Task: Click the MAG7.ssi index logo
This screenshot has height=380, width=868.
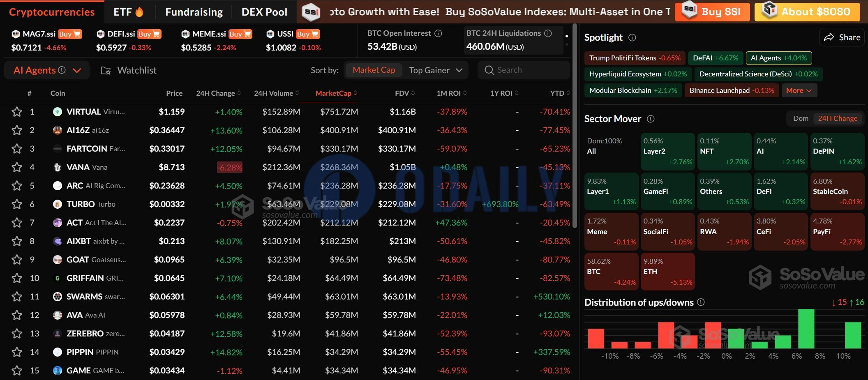Action: [x=16, y=34]
